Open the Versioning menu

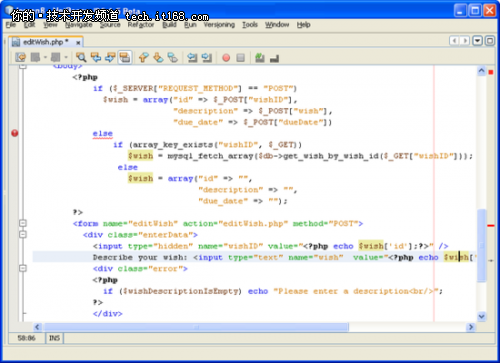pyautogui.click(x=219, y=25)
